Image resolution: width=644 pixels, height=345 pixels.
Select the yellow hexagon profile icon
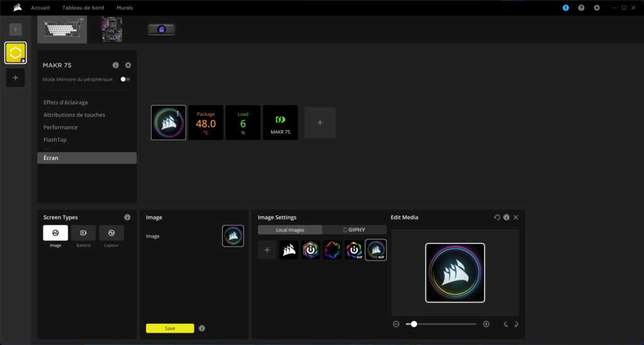click(x=16, y=53)
